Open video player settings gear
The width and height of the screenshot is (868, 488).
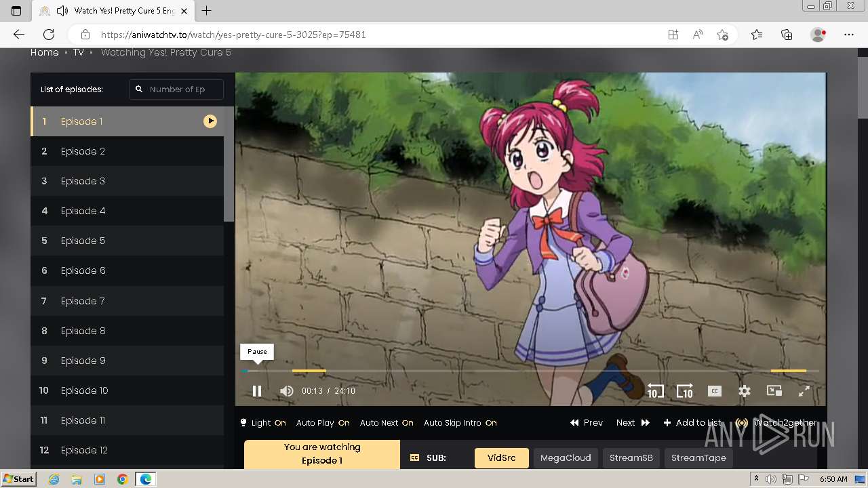pos(745,391)
